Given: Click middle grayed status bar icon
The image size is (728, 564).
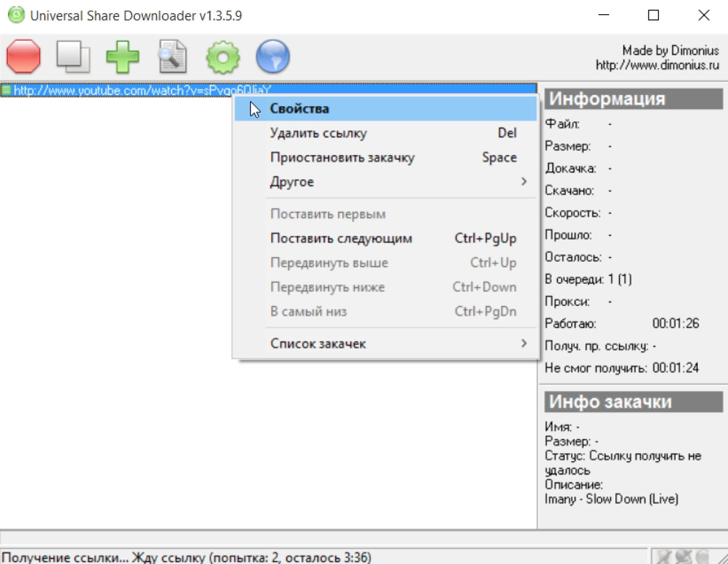Looking at the screenshot, I should coord(684,557).
